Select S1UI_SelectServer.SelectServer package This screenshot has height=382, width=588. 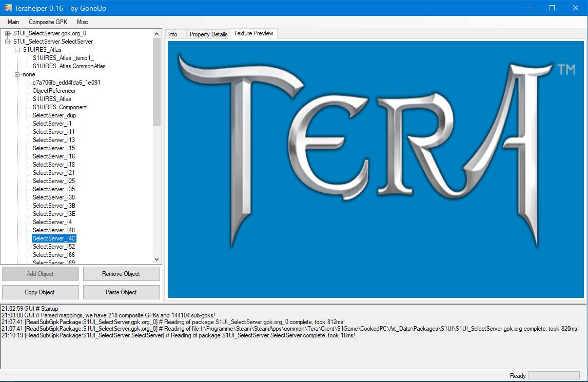53,42
